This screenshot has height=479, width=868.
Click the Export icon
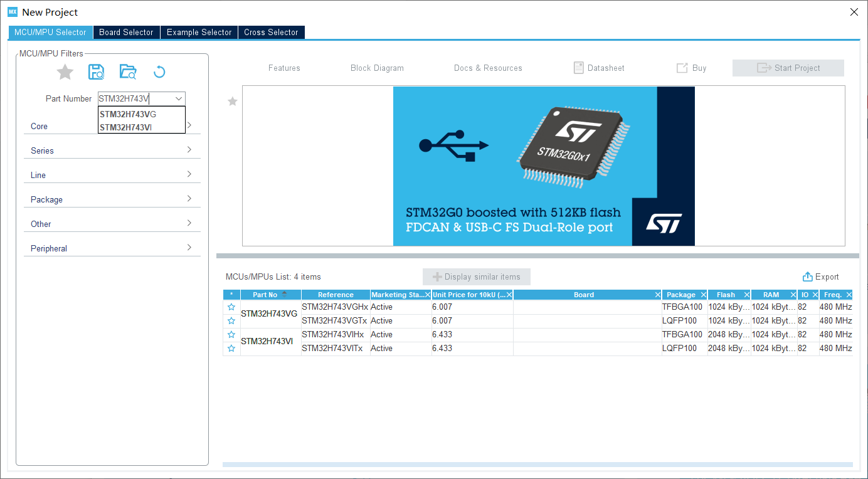pyautogui.click(x=808, y=276)
